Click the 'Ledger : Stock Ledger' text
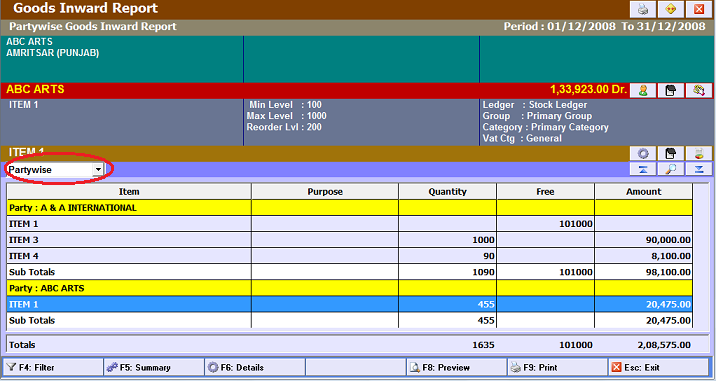 point(535,105)
